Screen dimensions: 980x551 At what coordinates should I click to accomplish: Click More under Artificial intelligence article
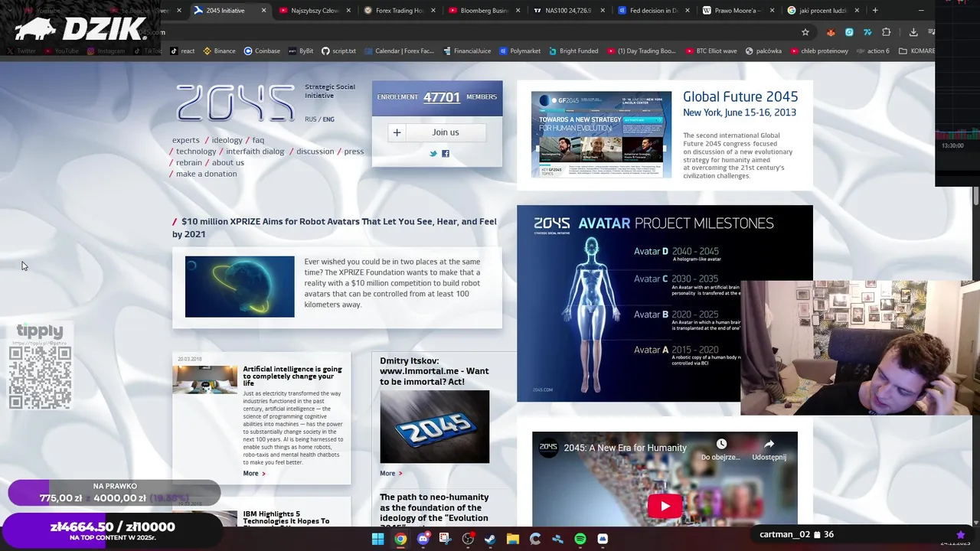click(x=253, y=474)
